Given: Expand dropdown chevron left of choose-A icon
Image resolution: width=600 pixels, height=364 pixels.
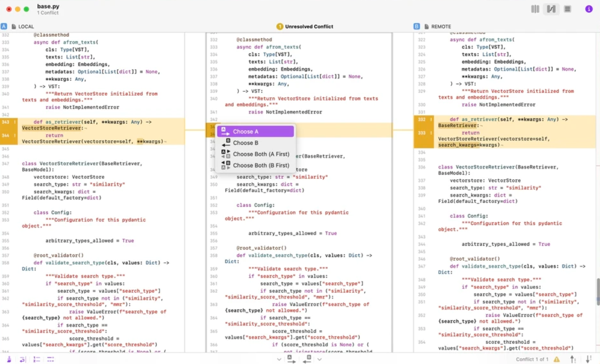Looking at the screenshot, I should pos(279,359).
